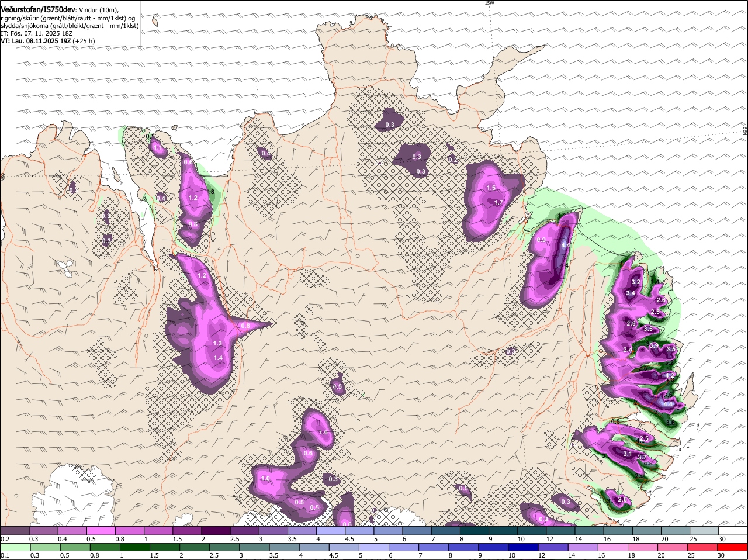Viewport: 748px width, 560px height.
Task: Click the bold title 'Veðurstofan/IS750dev'
Action: pyautogui.click(x=38, y=10)
